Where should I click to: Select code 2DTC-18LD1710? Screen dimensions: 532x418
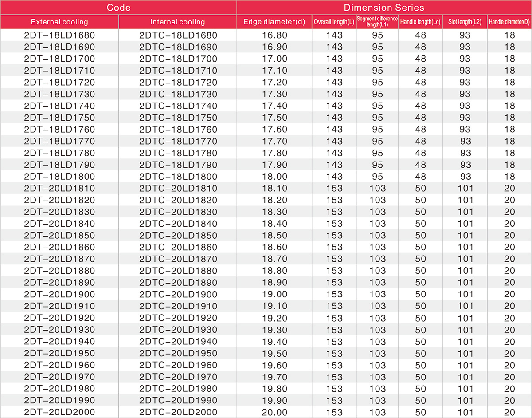point(178,71)
